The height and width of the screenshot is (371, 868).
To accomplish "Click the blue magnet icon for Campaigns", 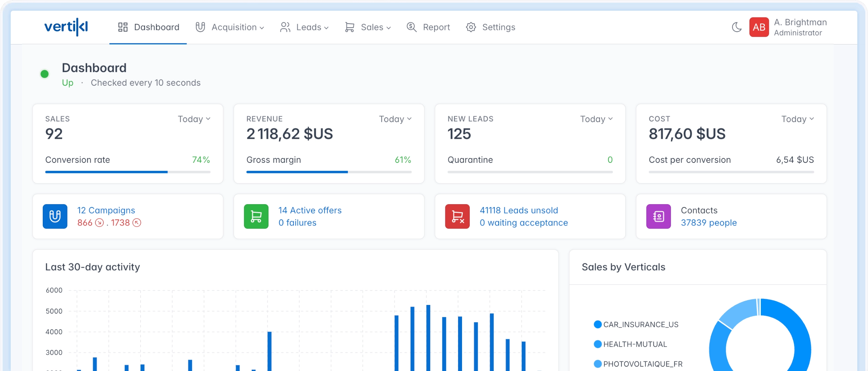I will (x=55, y=216).
